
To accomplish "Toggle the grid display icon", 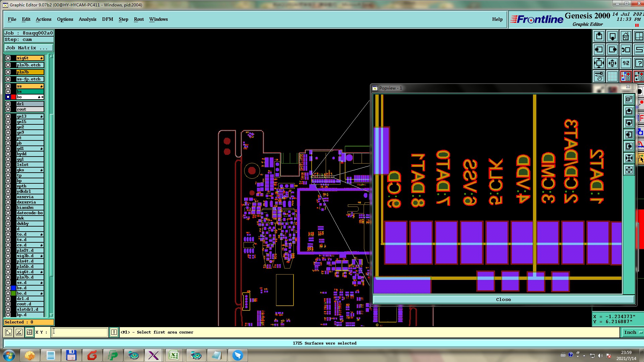I will (612, 76).
